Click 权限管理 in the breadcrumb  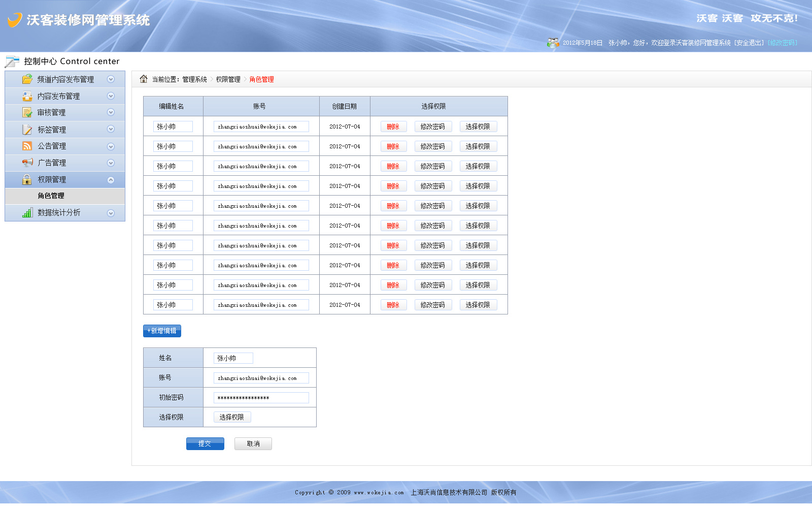228,79
